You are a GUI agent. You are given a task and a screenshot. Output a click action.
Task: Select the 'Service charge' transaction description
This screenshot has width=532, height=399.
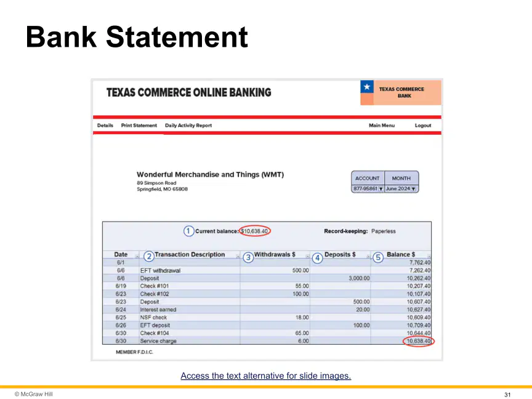pos(158,341)
